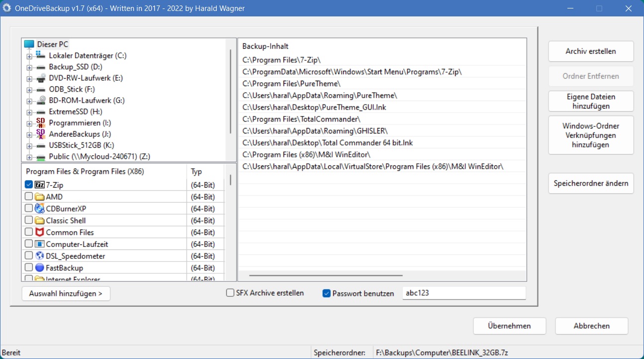Click the password field containing abc123

click(463, 293)
